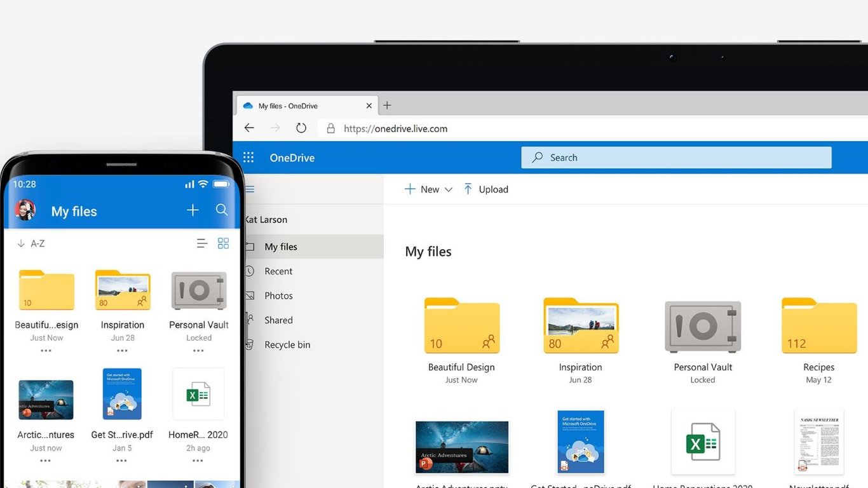Open the app launcher waffle icon

point(248,158)
